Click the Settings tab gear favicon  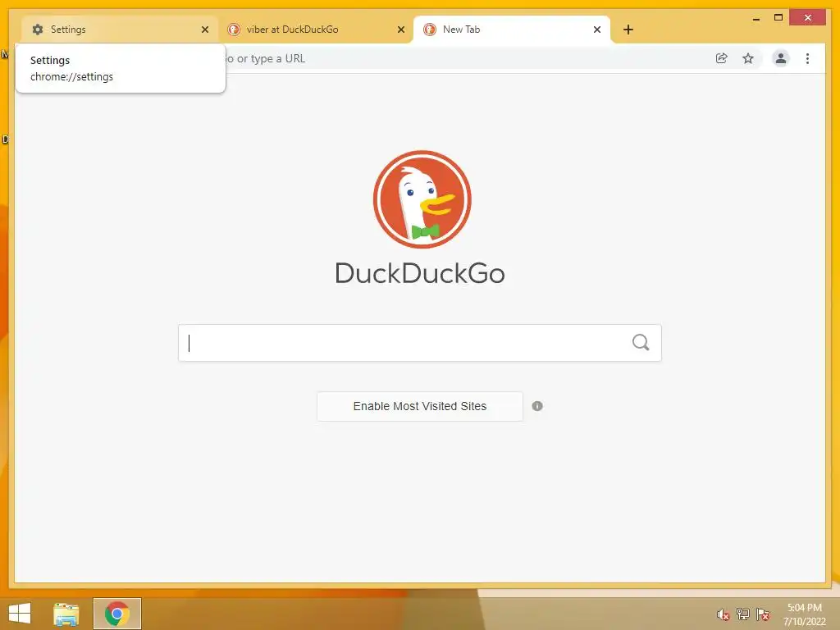(x=38, y=30)
